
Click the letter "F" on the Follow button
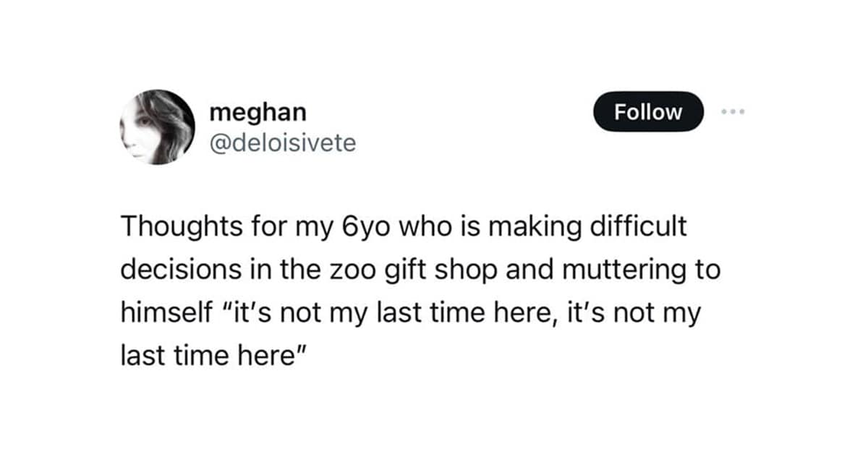pos(618,112)
